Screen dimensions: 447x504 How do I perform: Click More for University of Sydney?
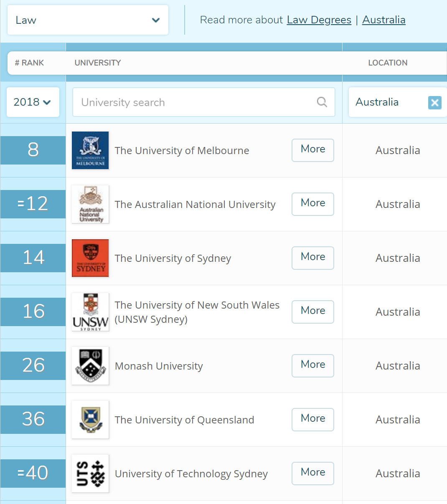[x=313, y=258]
